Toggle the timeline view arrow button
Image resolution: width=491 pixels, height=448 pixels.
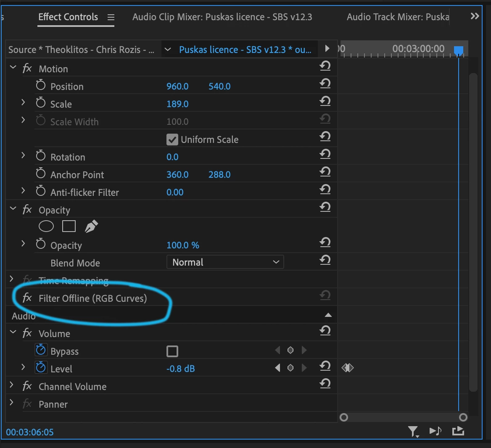(327, 48)
